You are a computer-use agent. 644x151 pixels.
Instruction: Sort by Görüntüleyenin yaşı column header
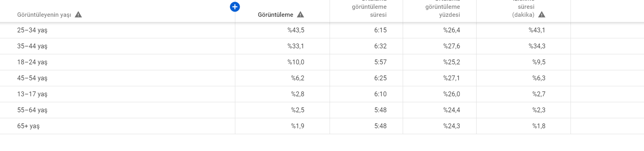44,15
